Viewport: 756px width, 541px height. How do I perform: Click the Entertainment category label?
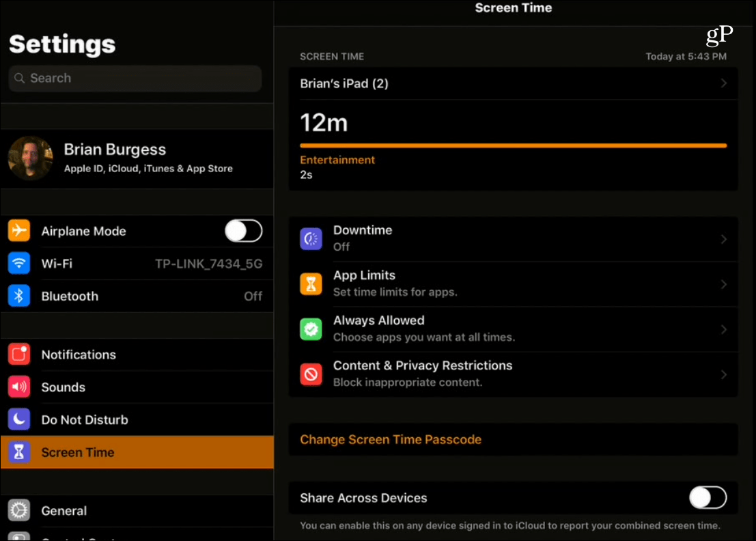click(x=337, y=160)
